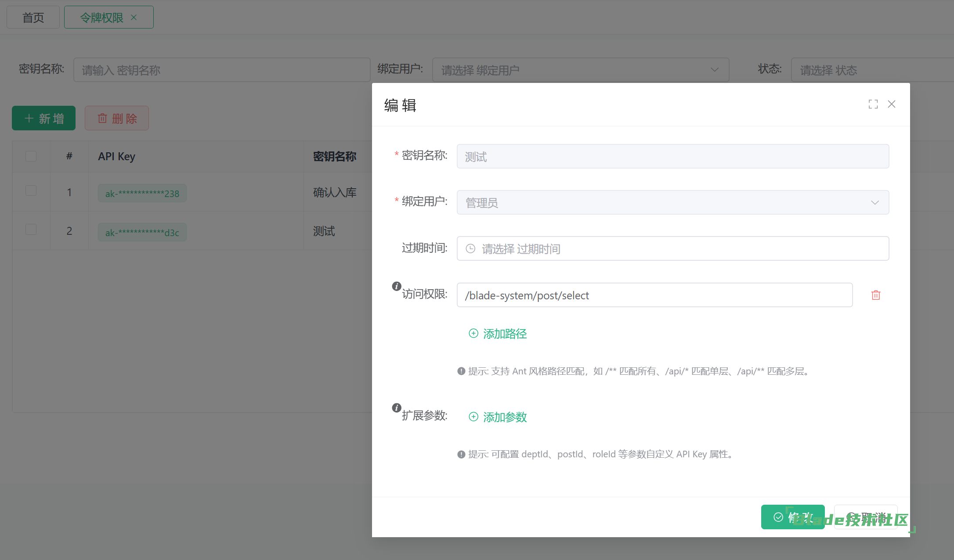Click the info icon beside 扩展参数
Screen dimensions: 954x560
coord(397,408)
